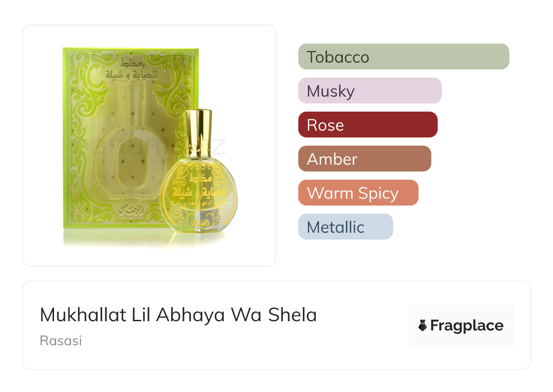The image size is (553, 392).
Task: Select the Warm Spicy accord bar
Action: [x=358, y=193]
